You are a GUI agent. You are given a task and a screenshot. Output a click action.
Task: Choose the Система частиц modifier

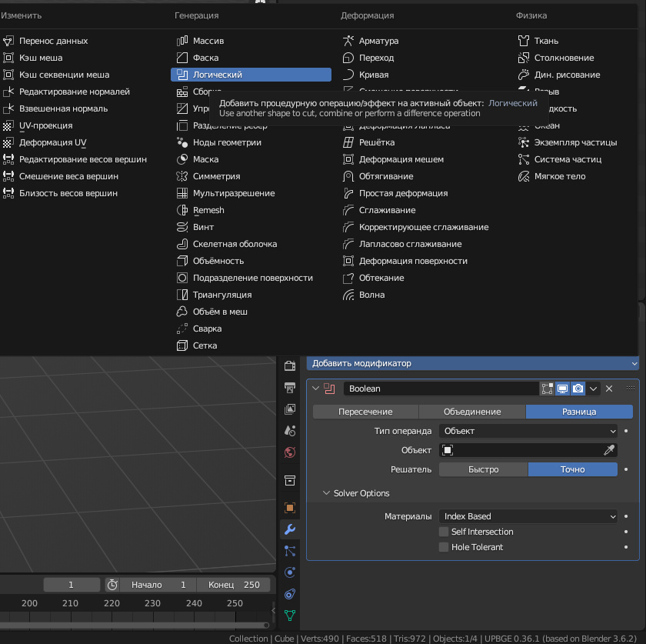[575, 159]
